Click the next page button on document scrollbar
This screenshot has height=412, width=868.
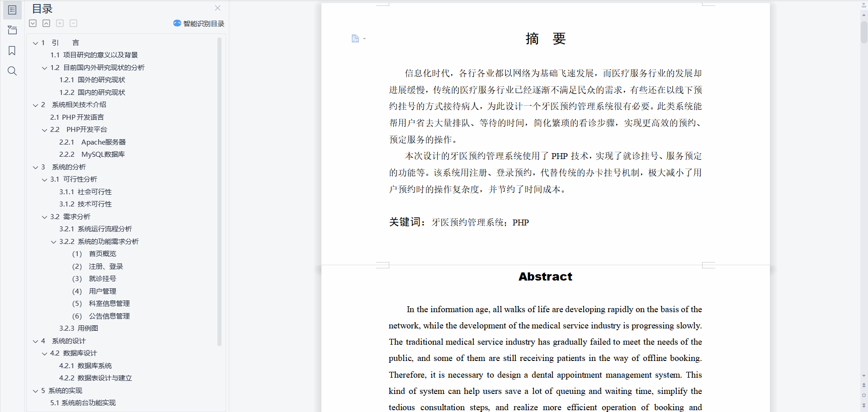tap(863, 405)
